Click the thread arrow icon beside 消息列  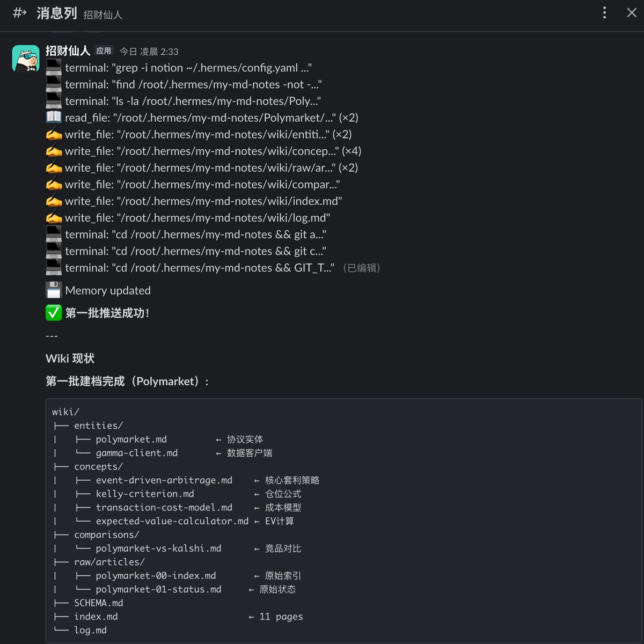[20, 13]
